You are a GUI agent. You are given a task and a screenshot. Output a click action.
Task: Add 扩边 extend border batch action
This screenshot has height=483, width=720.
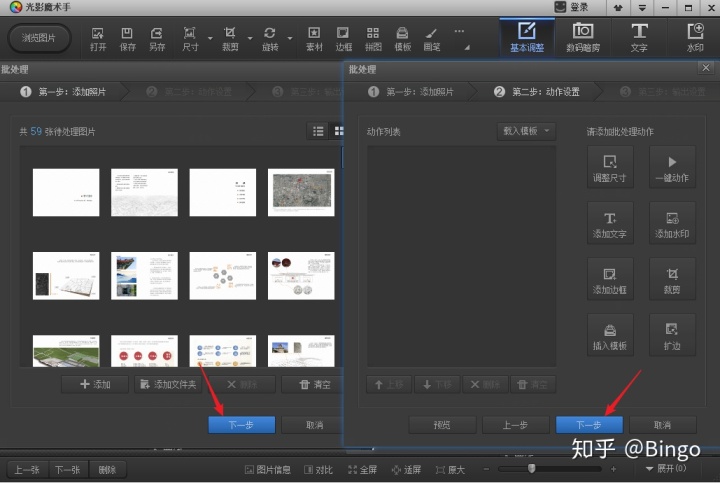point(672,336)
